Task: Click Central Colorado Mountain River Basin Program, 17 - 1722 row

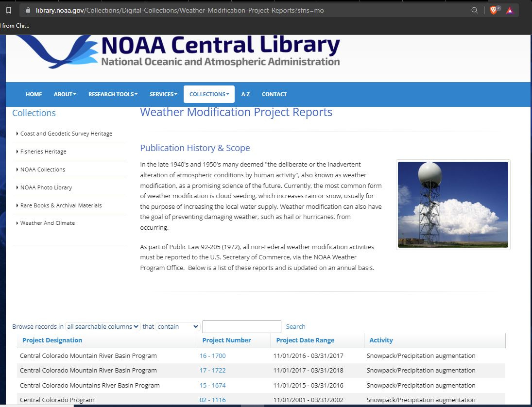Action: click(x=261, y=371)
